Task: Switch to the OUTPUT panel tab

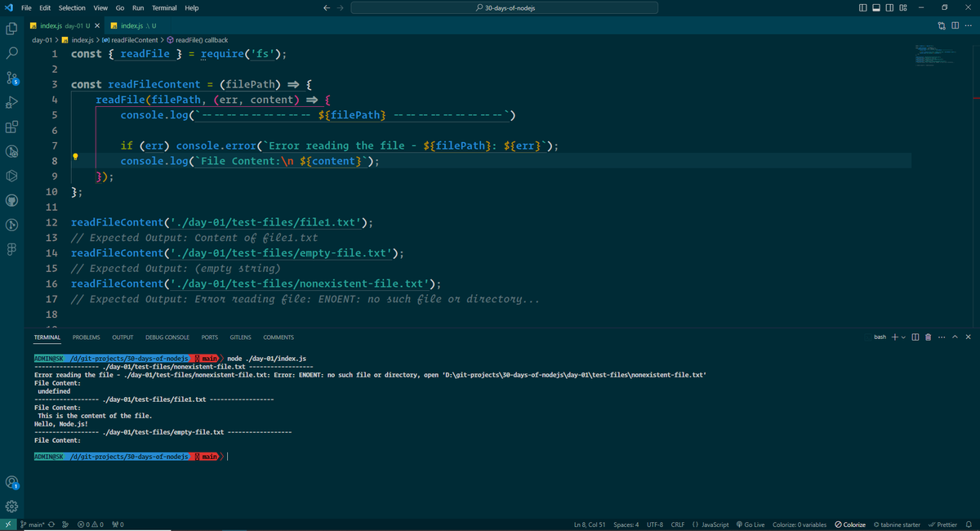Action: click(122, 337)
